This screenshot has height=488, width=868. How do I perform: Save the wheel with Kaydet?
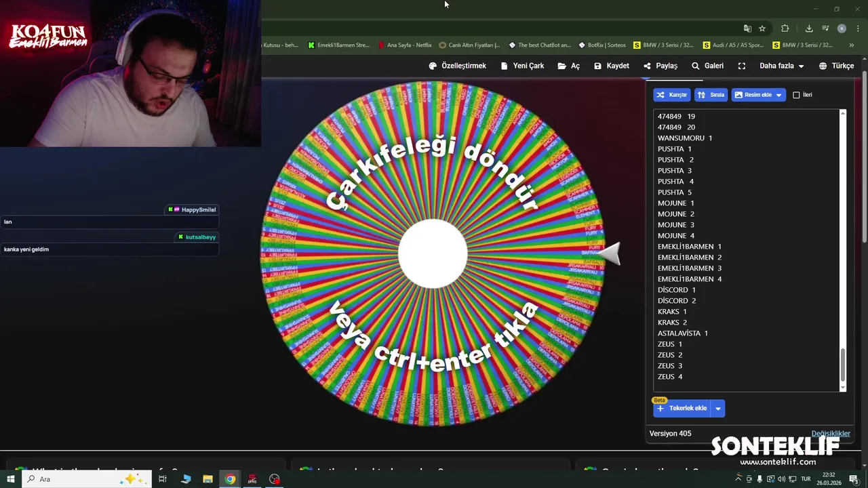tap(612, 66)
